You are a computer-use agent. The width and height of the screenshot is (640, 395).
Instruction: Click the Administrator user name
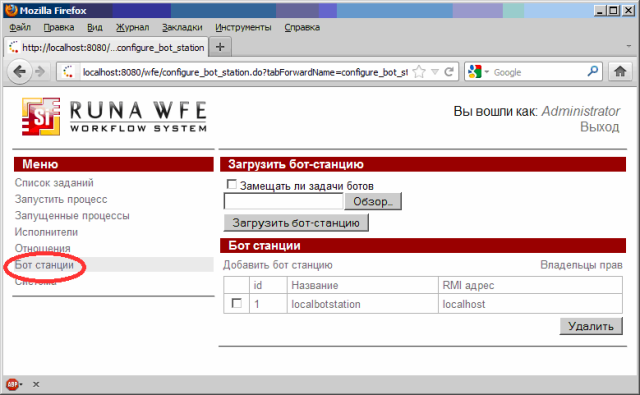coord(580,111)
